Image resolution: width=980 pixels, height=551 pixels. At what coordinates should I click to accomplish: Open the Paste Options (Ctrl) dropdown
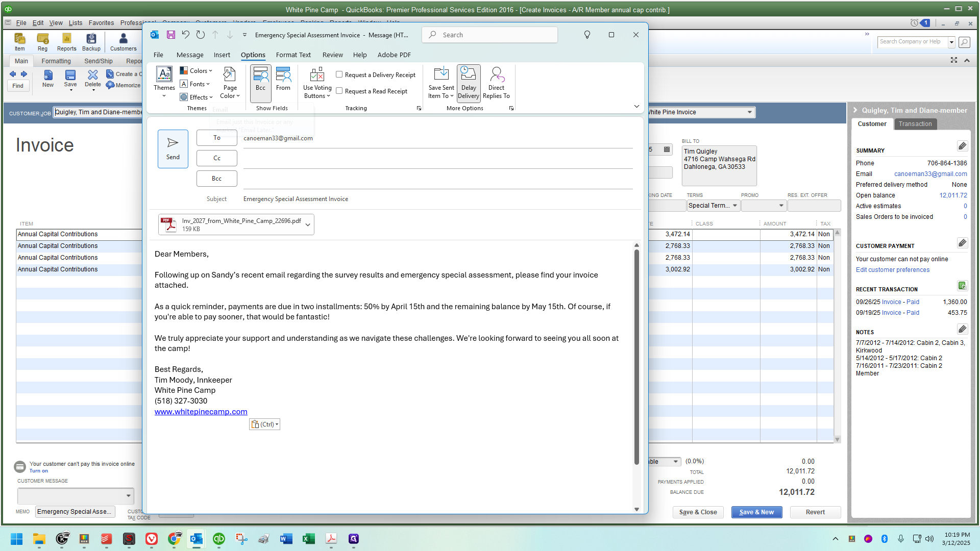pos(264,424)
